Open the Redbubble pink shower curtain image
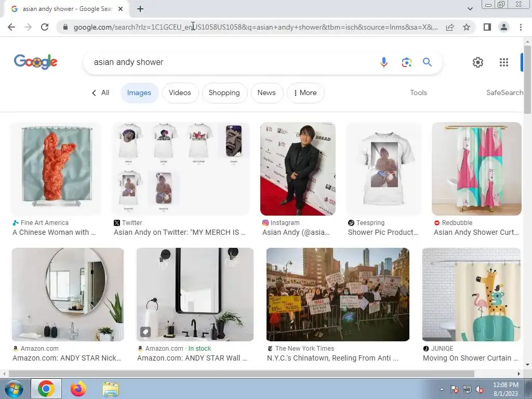The image size is (532, 399). tap(476, 169)
